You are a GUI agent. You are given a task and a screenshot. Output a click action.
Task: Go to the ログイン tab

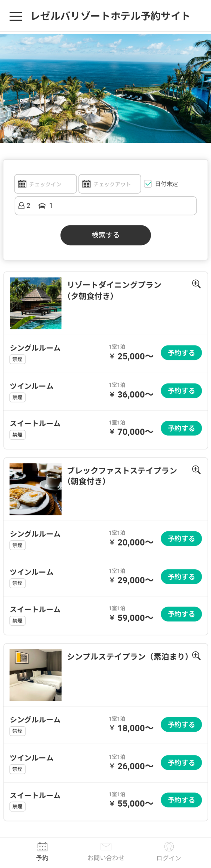click(169, 851)
